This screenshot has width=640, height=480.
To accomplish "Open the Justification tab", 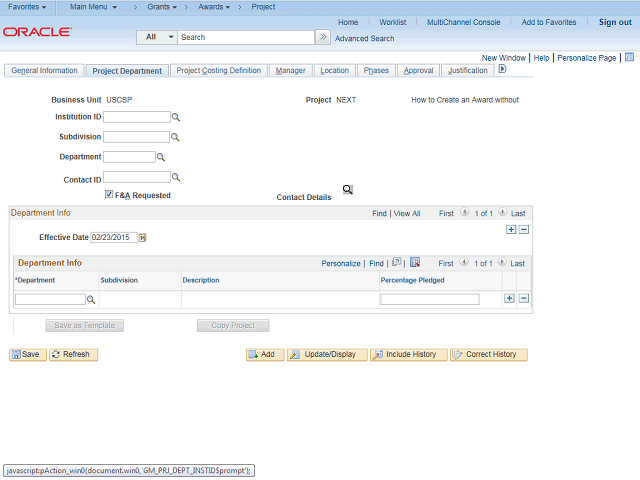I will (468, 71).
